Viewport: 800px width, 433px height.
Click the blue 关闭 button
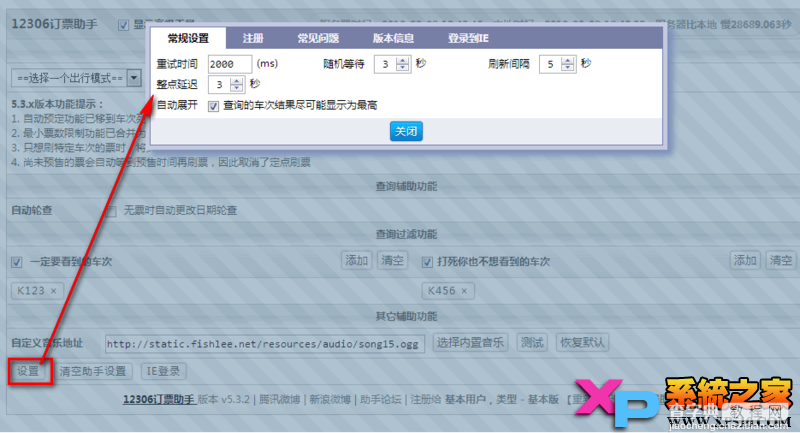pos(406,132)
